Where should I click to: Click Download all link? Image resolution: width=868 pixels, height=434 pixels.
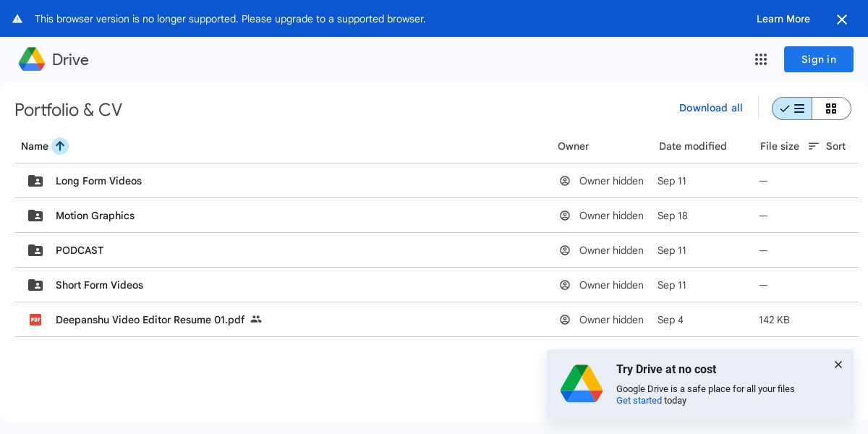point(710,108)
